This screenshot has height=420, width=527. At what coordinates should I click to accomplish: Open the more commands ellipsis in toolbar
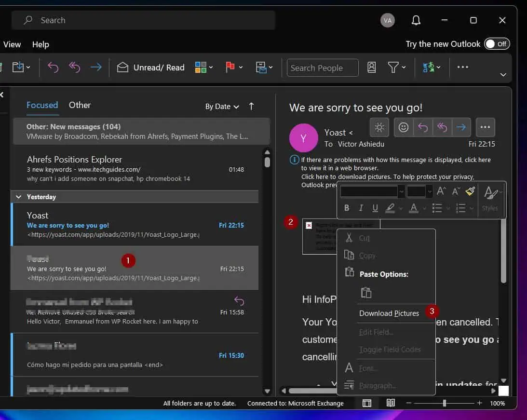coord(463,67)
